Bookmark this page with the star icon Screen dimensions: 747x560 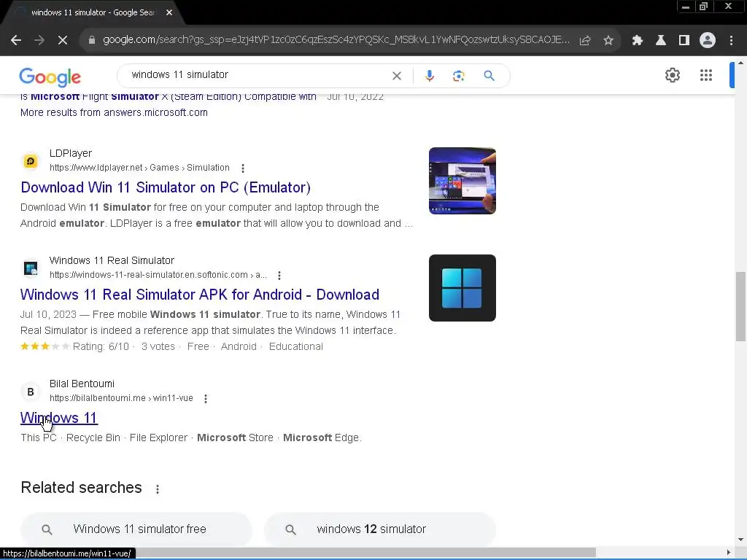[x=608, y=41]
